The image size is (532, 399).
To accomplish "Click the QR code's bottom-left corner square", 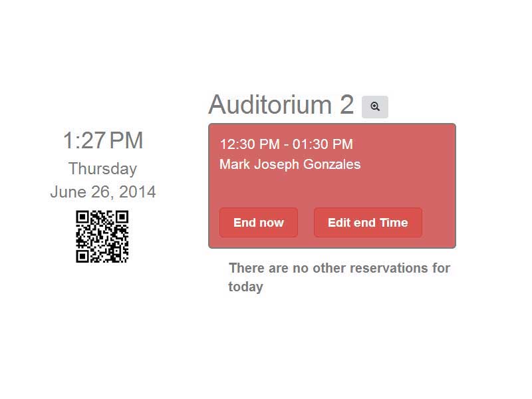I will (x=82, y=256).
